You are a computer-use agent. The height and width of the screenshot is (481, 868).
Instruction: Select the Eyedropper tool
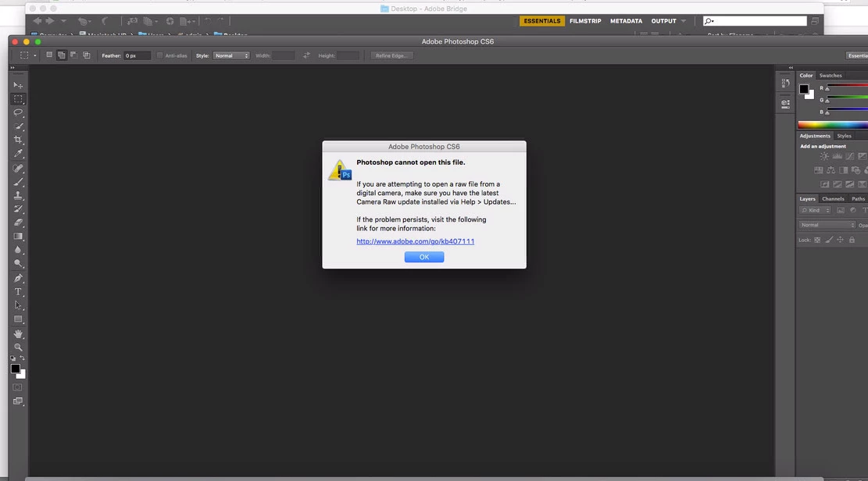pos(18,154)
